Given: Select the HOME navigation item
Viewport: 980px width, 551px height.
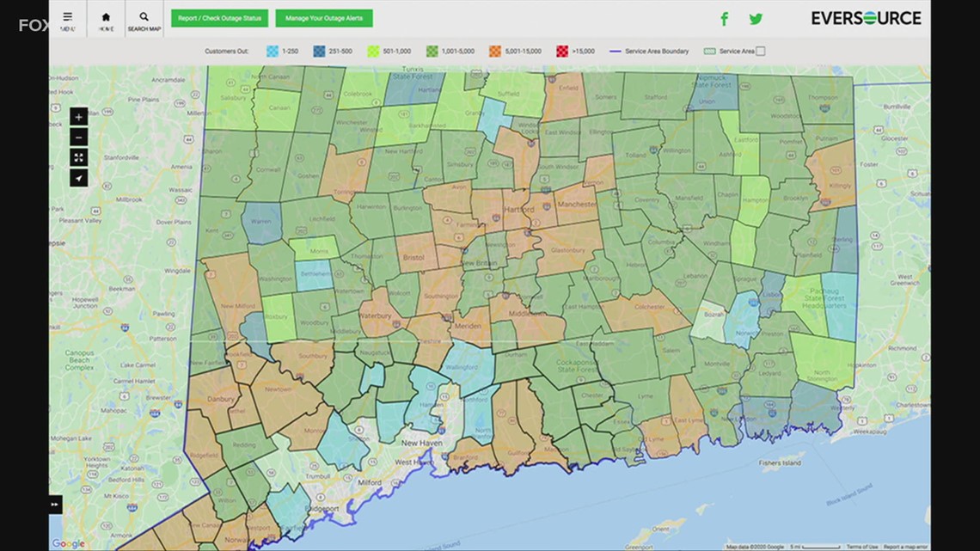Looking at the screenshot, I should (105, 21).
